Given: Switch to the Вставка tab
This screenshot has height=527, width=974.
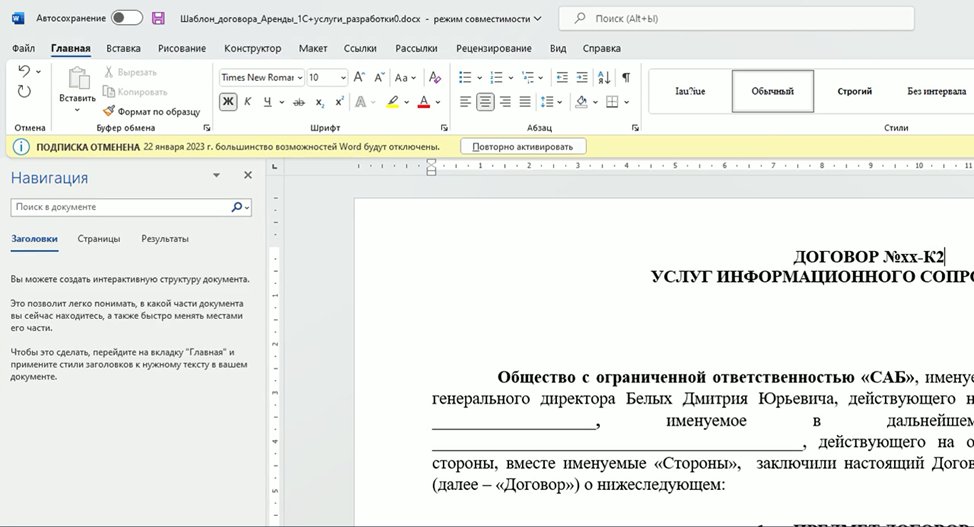Looking at the screenshot, I should coord(123,48).
